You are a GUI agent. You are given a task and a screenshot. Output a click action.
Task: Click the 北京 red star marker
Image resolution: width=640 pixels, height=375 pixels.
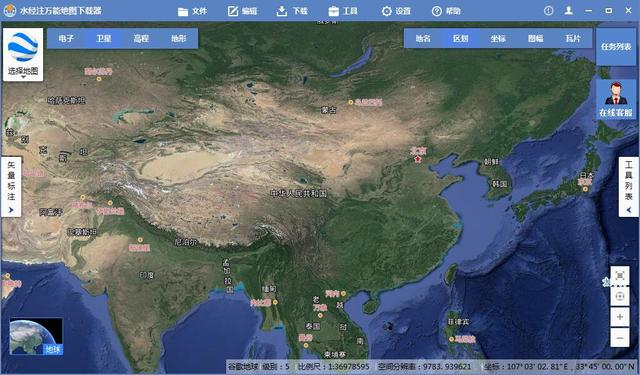tap(418, 159)
